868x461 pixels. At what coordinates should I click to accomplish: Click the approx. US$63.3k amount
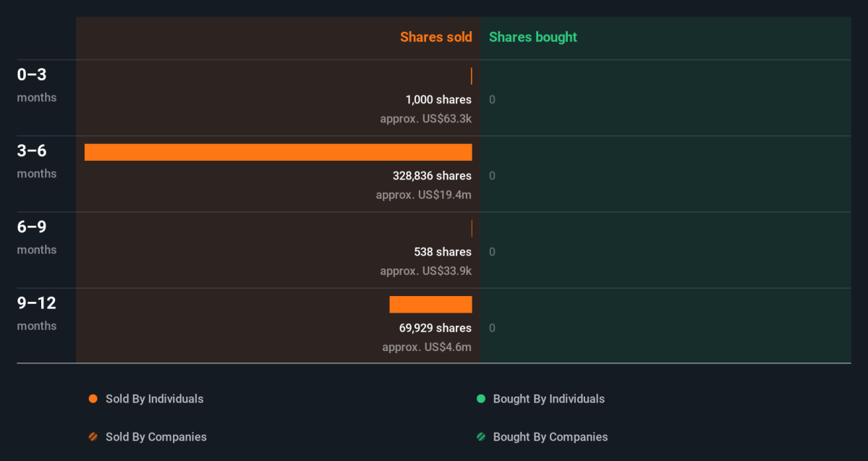(x=425, y=118)
